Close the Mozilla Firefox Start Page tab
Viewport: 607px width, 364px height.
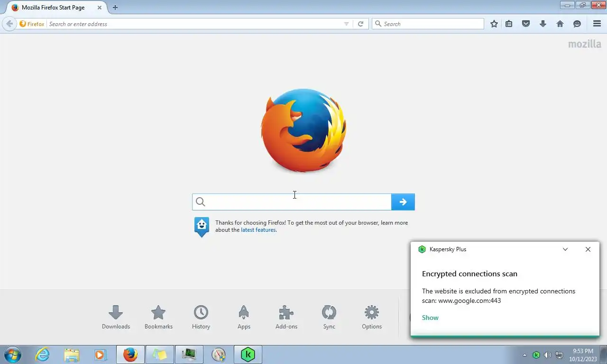coord(99,8)
